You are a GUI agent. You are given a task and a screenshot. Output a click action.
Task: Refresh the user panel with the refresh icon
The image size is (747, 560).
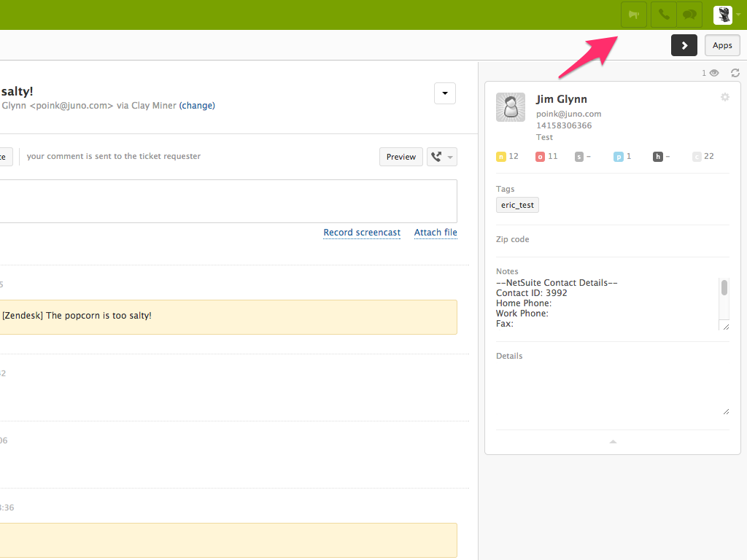[735, 72]
